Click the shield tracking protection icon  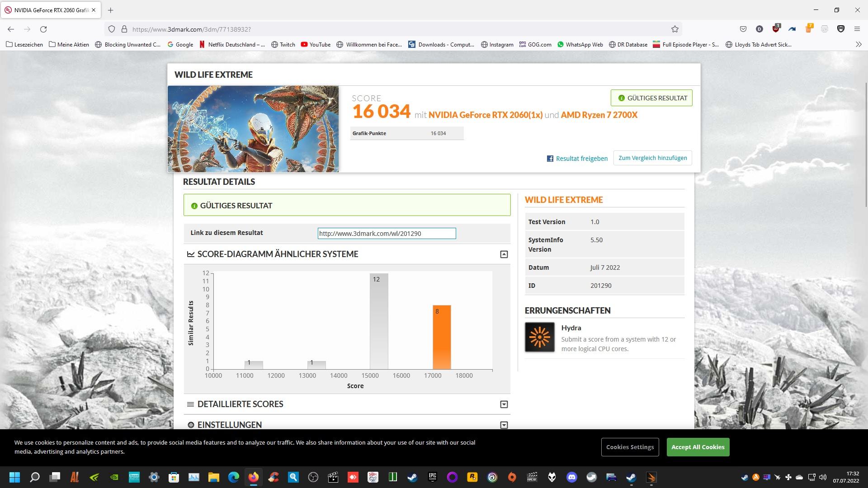tap(112, 29)
